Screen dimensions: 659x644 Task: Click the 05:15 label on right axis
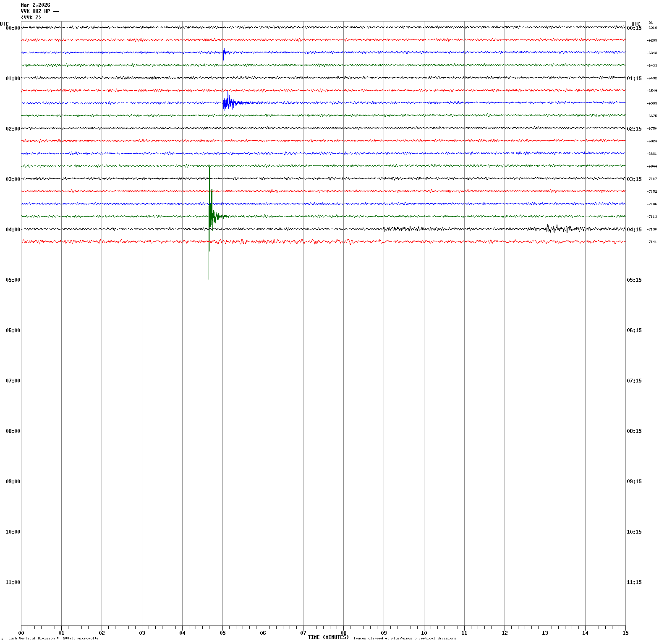click(634, 280)
